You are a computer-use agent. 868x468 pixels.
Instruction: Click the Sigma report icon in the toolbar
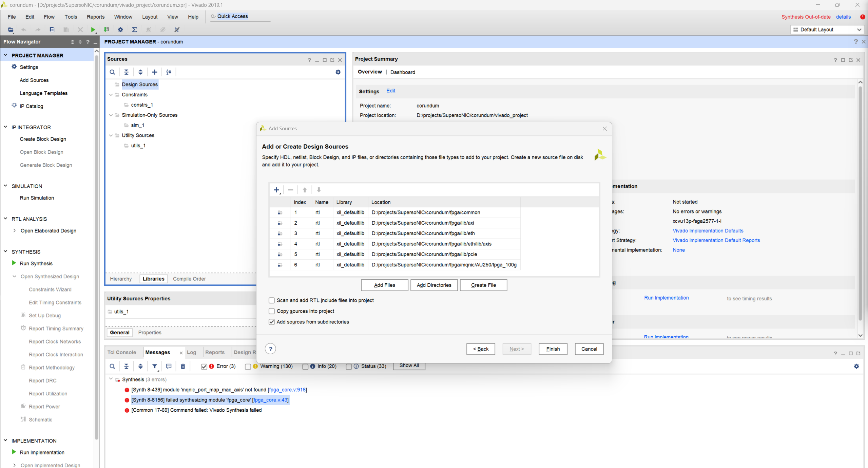[135, 30]
